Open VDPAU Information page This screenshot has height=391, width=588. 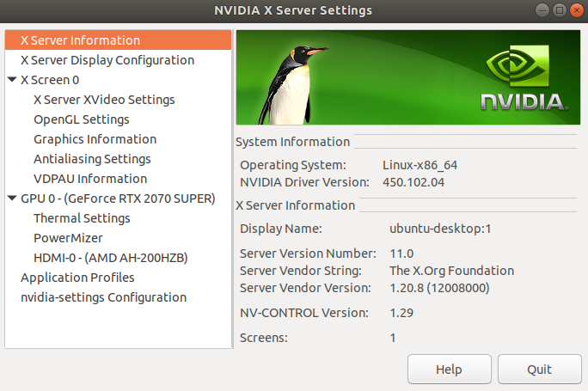point(90,179)
